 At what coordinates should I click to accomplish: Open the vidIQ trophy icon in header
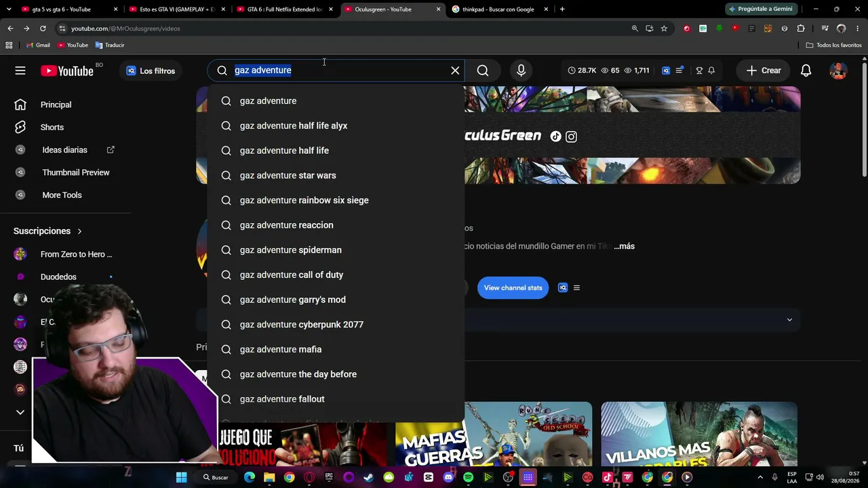699,70
